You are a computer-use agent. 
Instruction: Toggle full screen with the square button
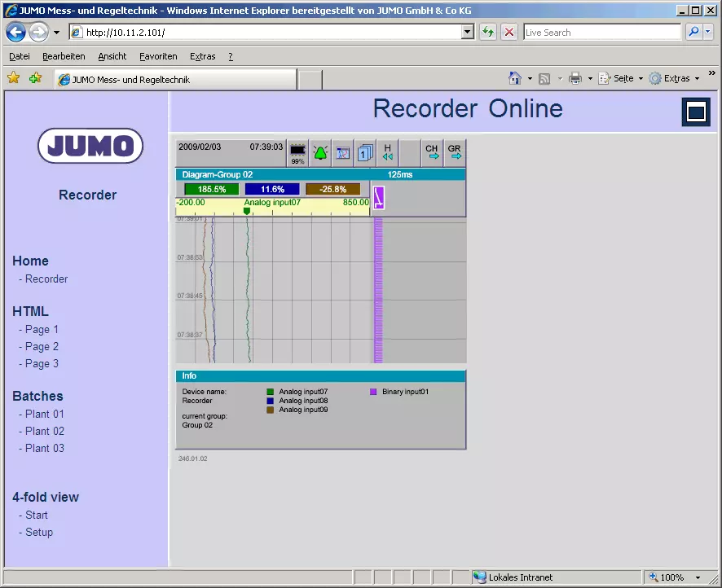point(695,112)
